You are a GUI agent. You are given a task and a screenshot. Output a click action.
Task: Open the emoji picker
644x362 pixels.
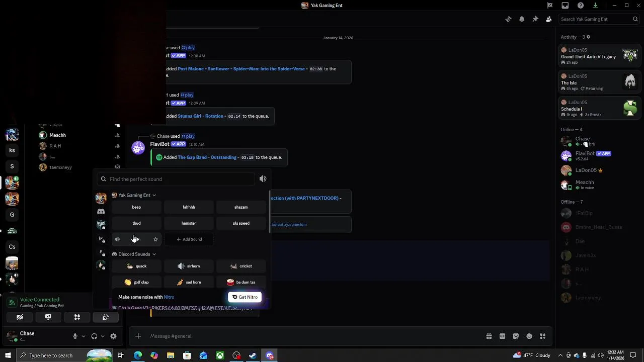(529, 336)
